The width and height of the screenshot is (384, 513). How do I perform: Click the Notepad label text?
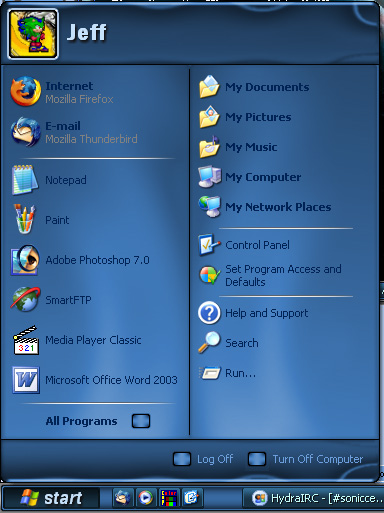tap(66, 180)
